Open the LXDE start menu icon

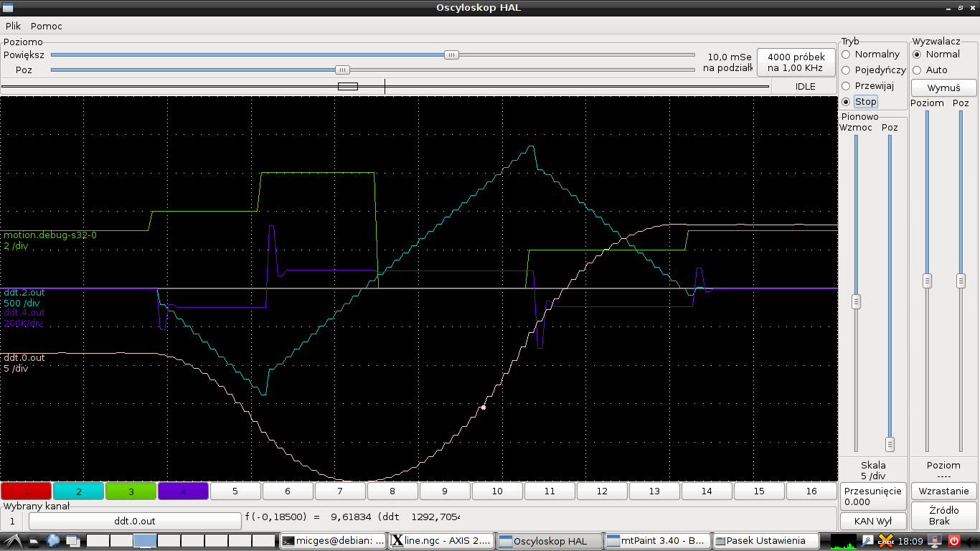[11, 541]
